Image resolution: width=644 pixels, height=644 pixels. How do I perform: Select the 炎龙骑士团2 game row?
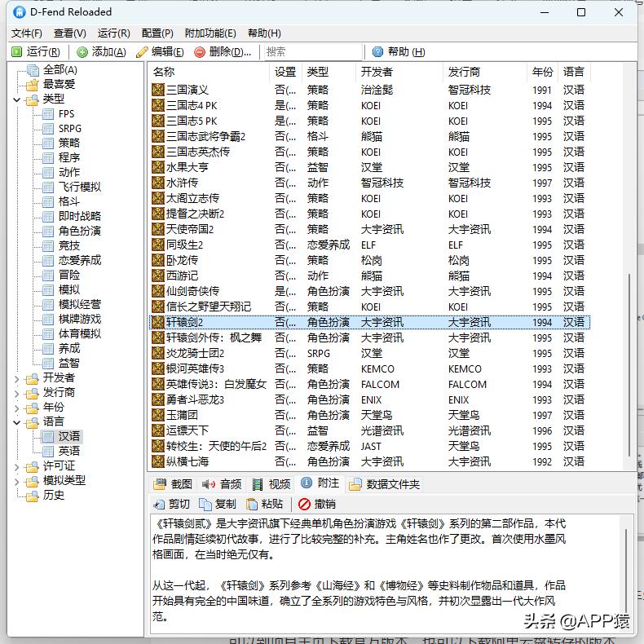coord(369,353)
